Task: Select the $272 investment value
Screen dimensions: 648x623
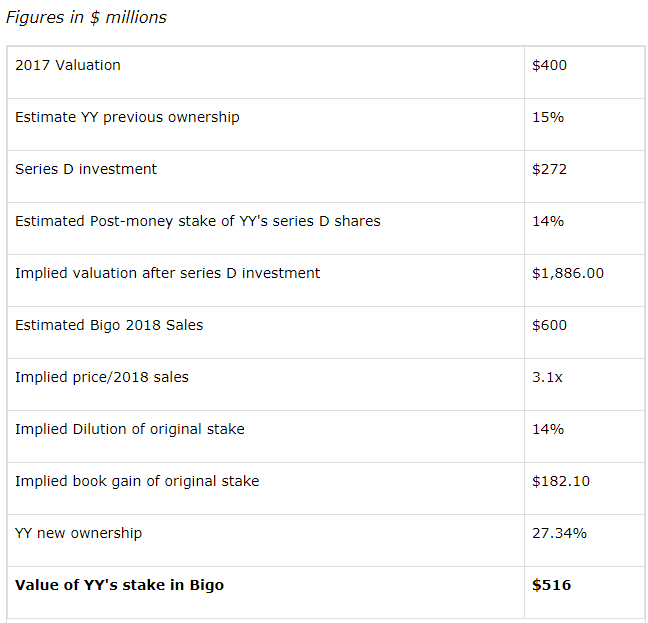Action: [549, 169]
